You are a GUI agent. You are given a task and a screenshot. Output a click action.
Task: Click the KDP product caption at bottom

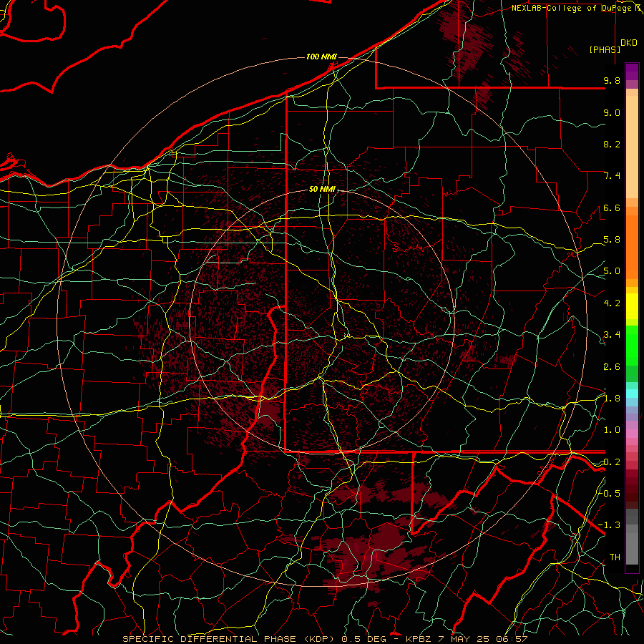pos(325,639)
